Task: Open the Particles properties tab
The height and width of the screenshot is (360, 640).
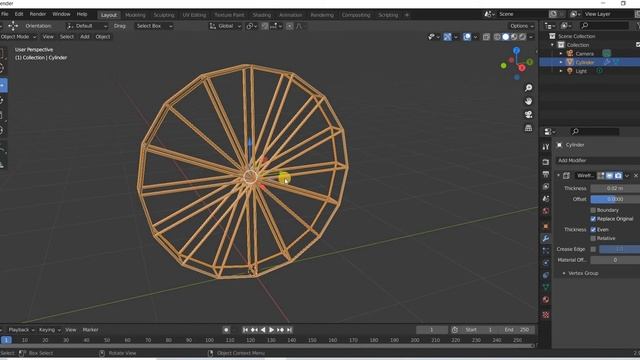Action: (x=546, y=251)
